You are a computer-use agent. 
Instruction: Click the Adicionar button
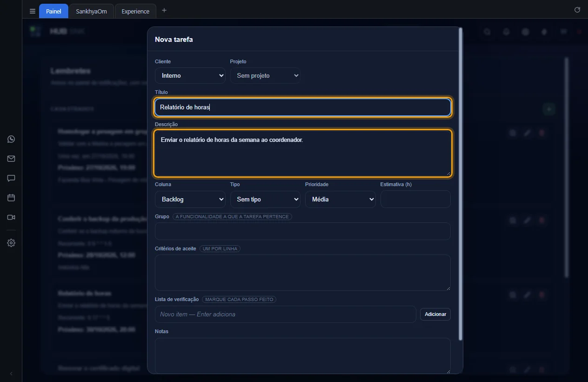point(435,314)
